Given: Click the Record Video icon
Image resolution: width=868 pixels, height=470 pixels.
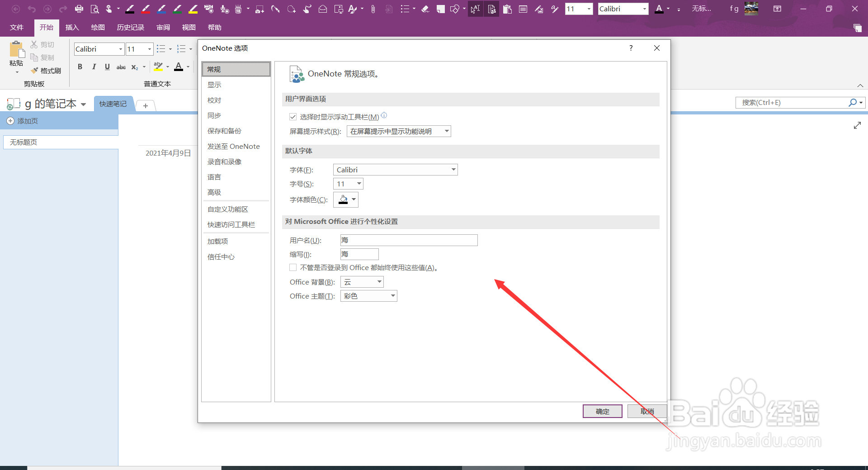Looking at the screenshot, I should (x=208, y=9).
